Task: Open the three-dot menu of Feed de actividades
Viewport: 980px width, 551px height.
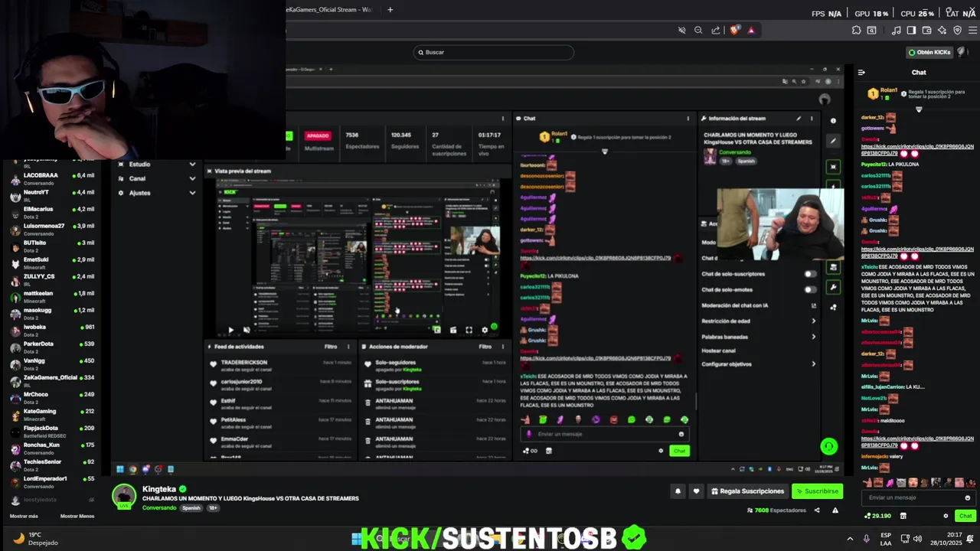Action: pyautogui.click(x=348, y=347)
